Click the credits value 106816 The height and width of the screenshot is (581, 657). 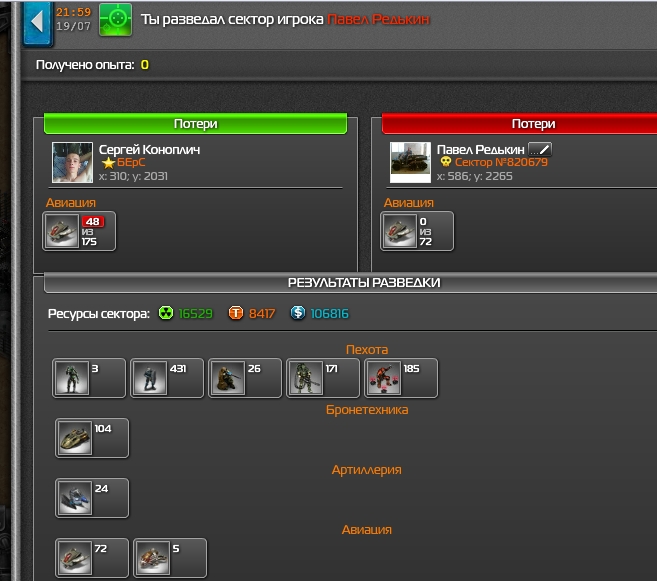click(329, 314)
